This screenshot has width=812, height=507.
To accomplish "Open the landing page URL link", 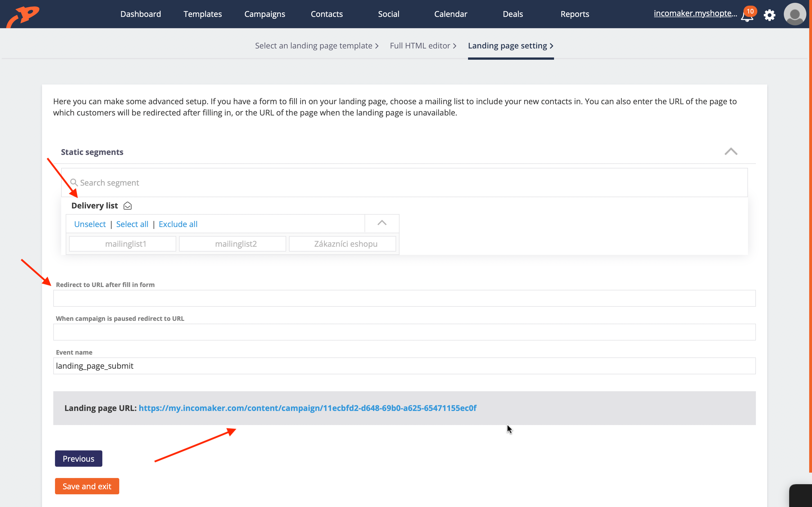I will [308, 408].
